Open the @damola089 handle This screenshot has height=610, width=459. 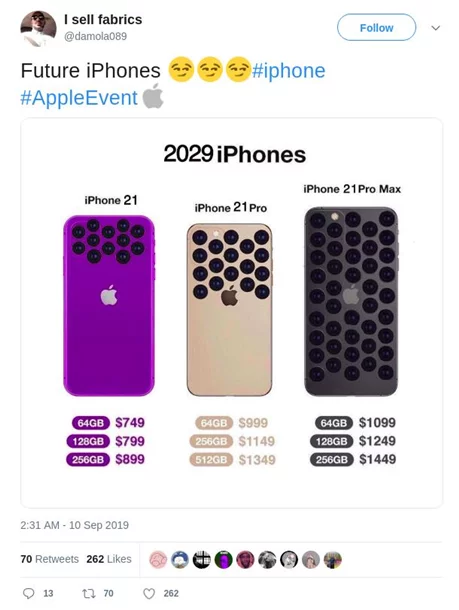tap(95, 36)
